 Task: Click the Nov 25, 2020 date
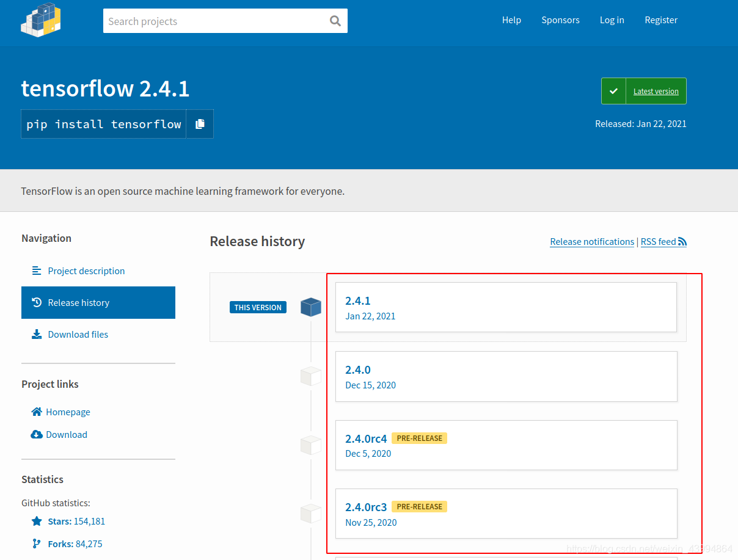tap(371, 522)
